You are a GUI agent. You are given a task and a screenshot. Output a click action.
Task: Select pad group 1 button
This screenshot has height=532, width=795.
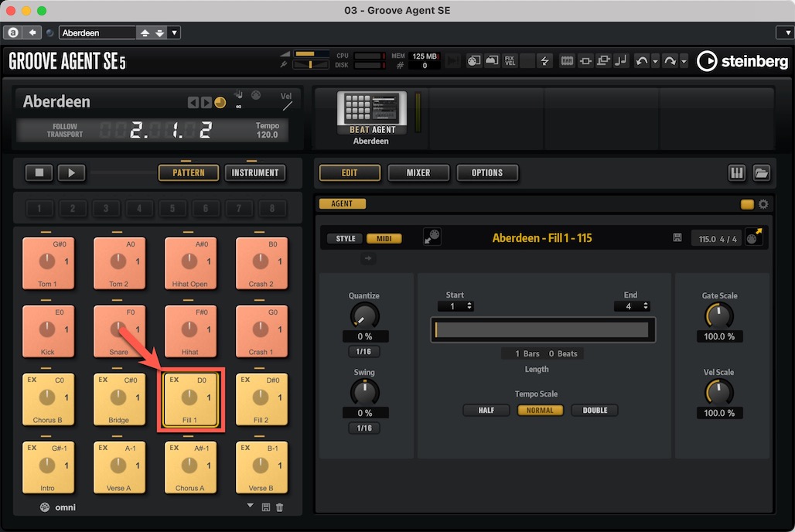(x=39, y=209)
